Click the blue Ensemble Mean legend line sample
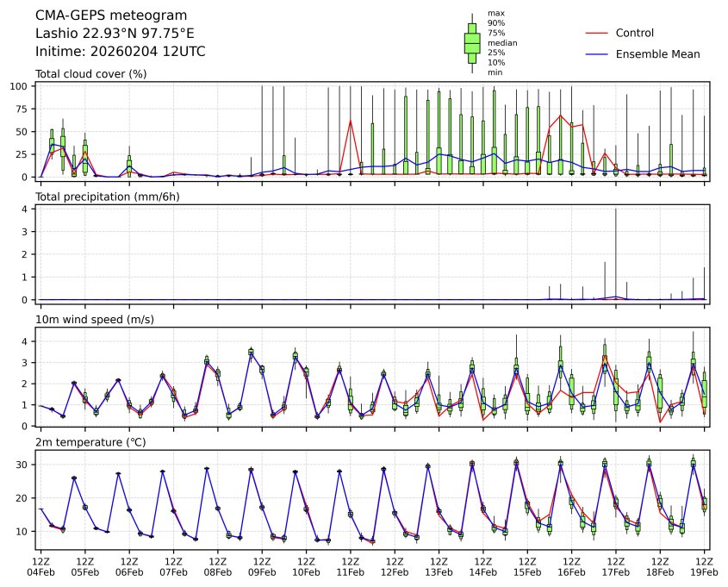This screenshot has height=587, width=728. coord(597,54)
